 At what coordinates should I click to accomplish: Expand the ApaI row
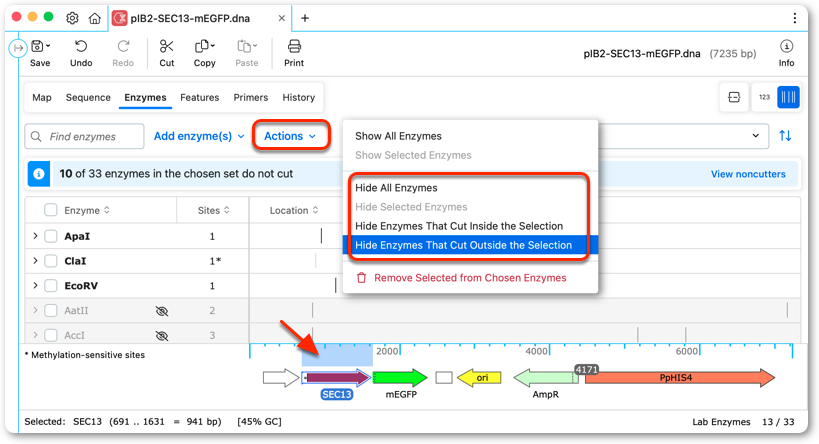tap(35, 236)
